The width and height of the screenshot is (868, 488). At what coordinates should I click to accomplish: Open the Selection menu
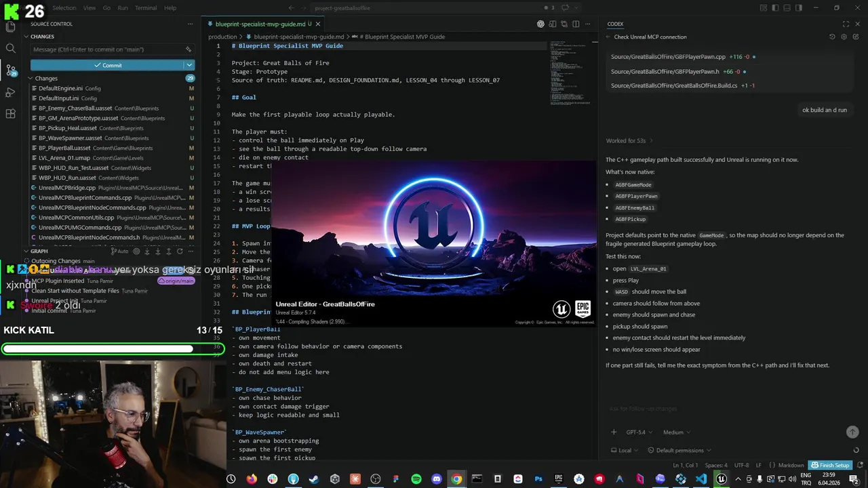(x=64, y=7)
